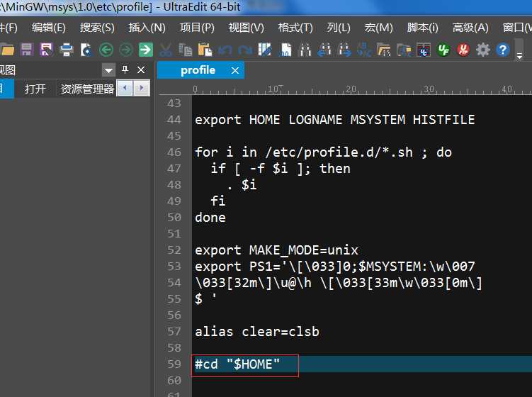Open the file view panel dropdown arrow

[108, 70]
